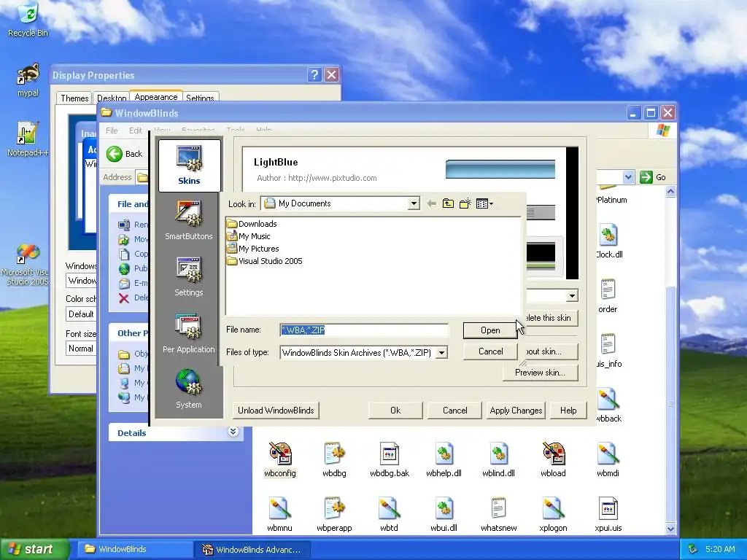The width and height of the screenshot is (747, 560).
Task: Click the Display Properties help button
Action: [314, 75]
